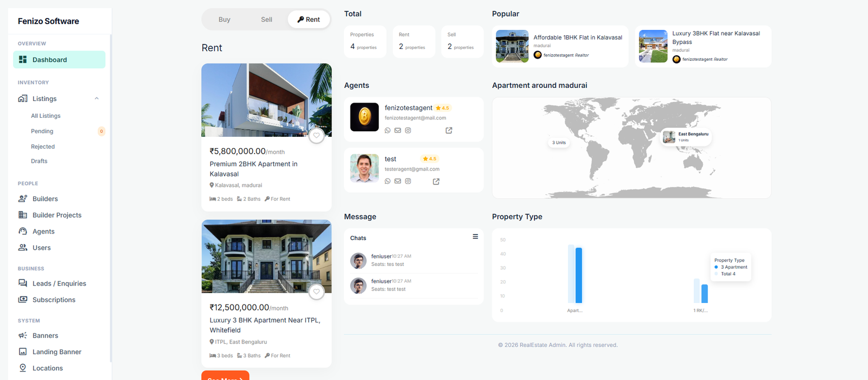Click the East Bengaluru map marker
The height and width of the screenshot is (380, 868).
tap(686, 136)
